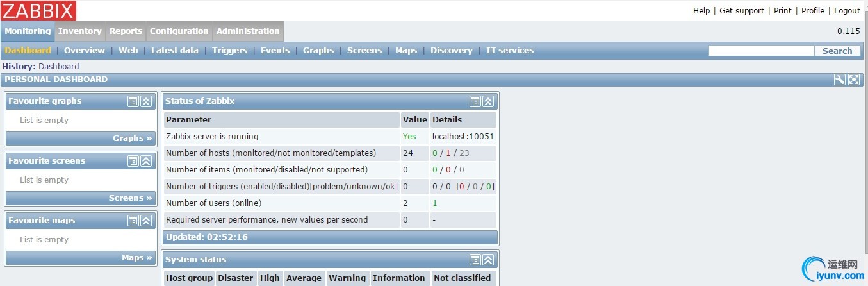
Task: Click the green 'Yes' server running value
Action: tap(409, 136)
